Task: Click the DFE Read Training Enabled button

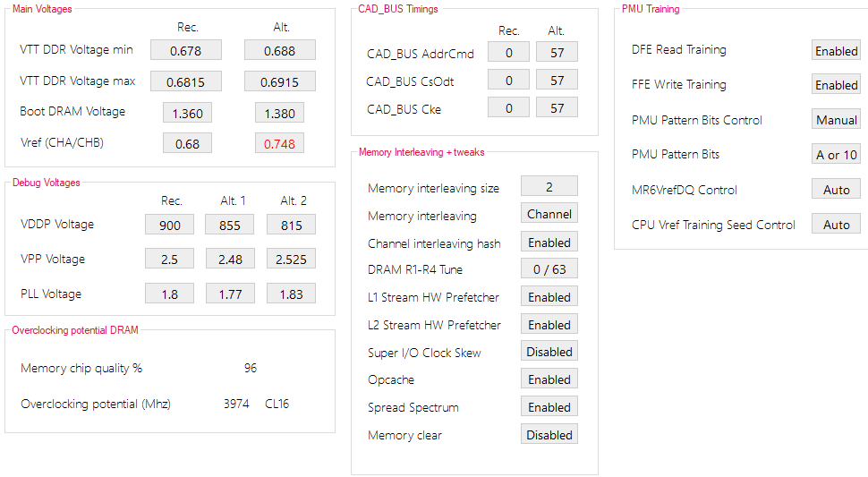Action: pyautogui.click(x=837, y=51)
